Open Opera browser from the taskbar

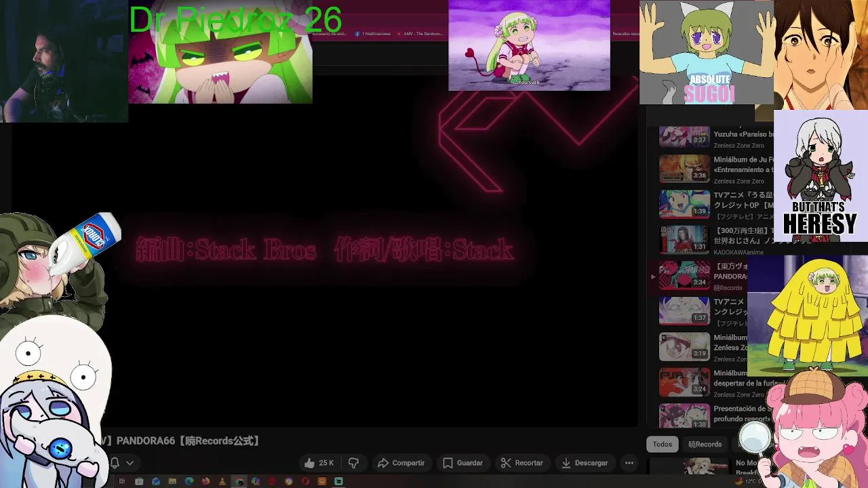click(305, 481)
